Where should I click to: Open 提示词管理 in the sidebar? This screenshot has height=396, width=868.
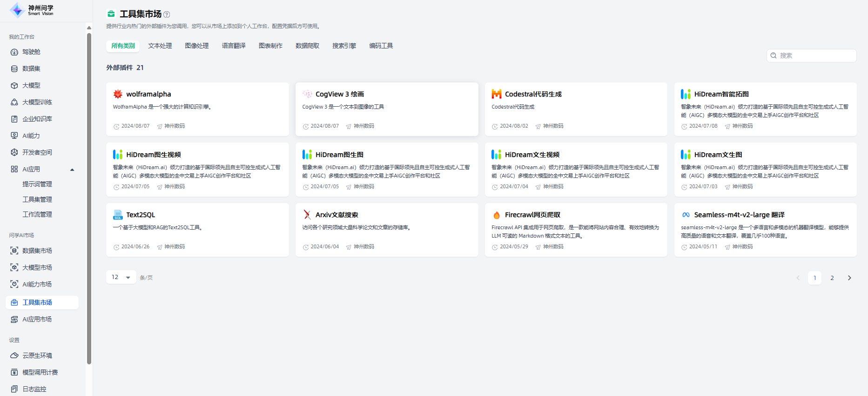point(37,184)
